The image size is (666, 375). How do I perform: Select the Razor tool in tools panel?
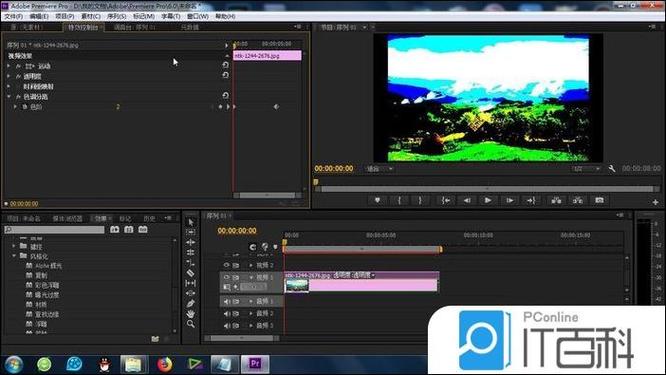coord(191,273)
